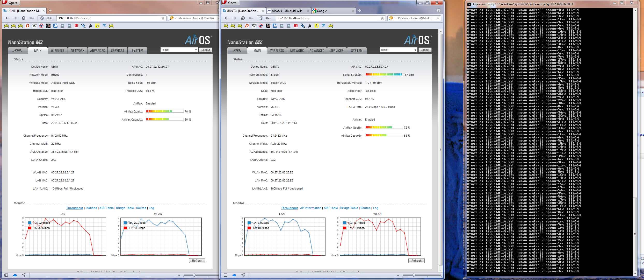Click Logout in the UBNT2 window

425,50
